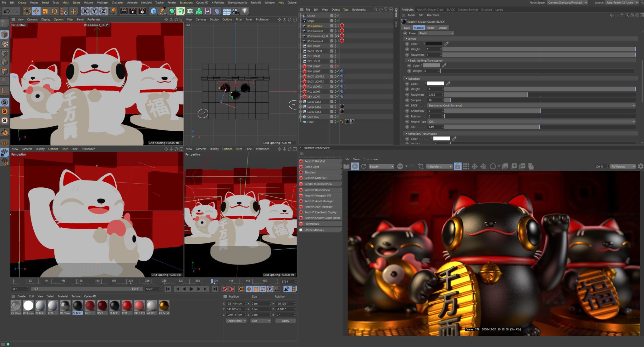Click the white Reflection color swatch

pos(435,83)
